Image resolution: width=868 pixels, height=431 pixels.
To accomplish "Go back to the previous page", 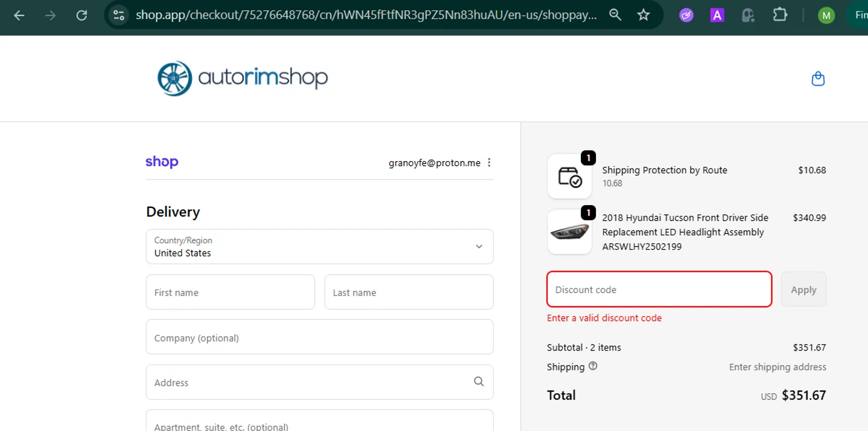I will [19, 15].
